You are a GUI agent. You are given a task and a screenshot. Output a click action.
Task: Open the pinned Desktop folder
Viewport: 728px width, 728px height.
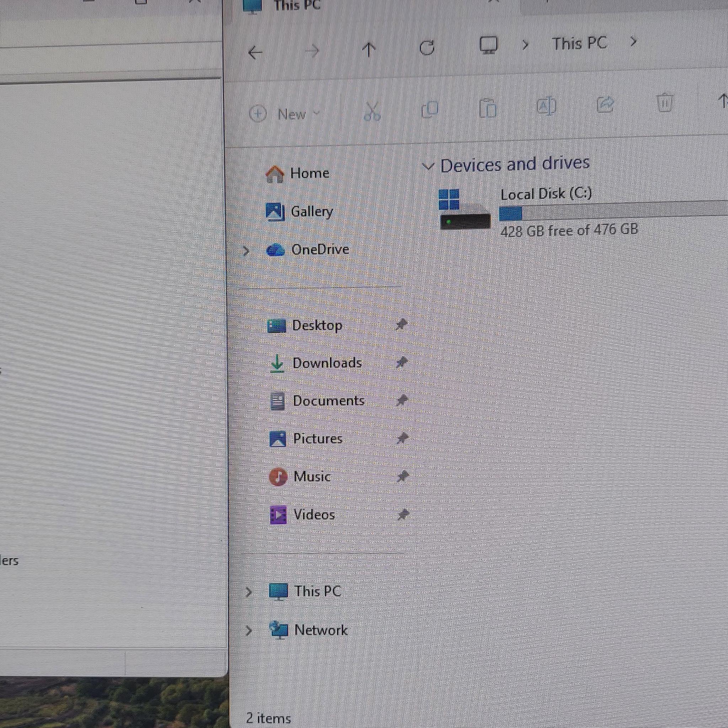coord(305,325)
